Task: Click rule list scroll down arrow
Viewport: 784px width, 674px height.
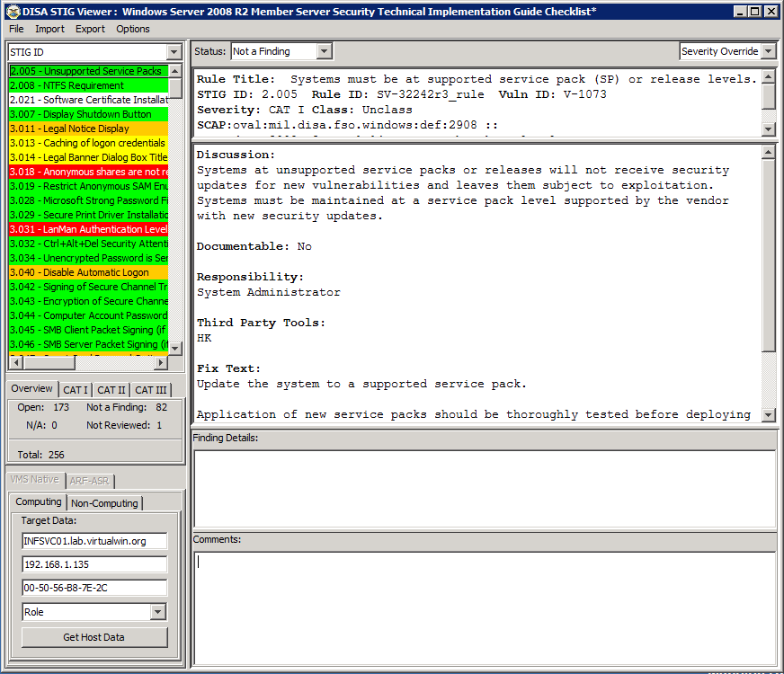Action: click(175, 349)
